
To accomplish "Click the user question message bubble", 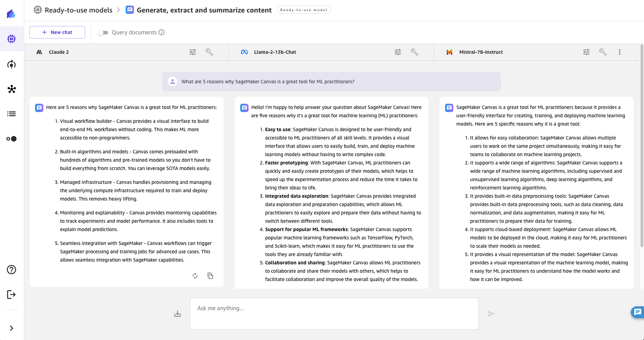I will click(331, 82).
